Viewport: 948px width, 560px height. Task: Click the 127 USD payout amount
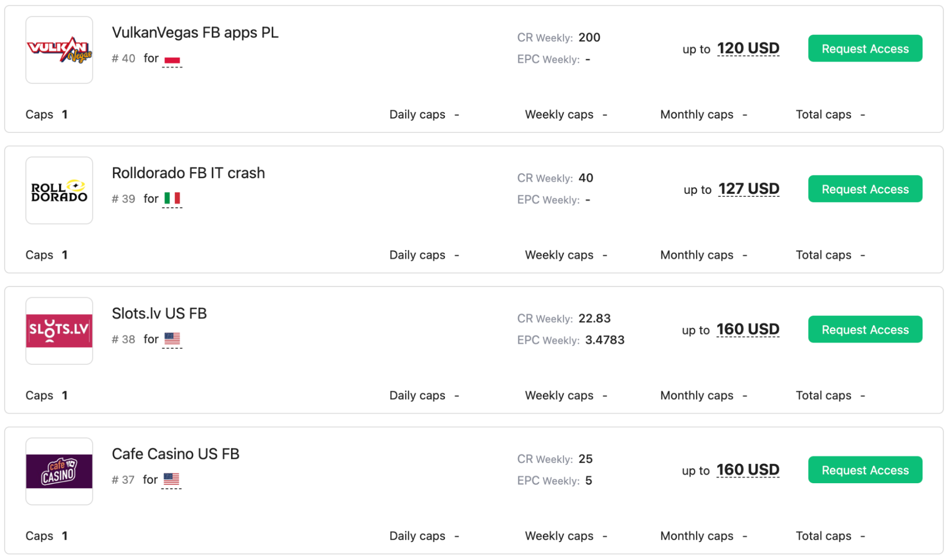tap(749, 189)
